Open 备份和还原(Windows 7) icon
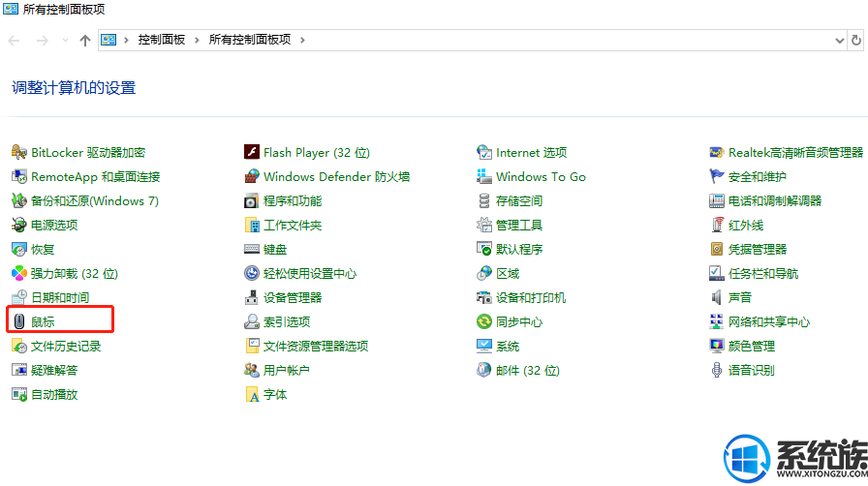The image size is (868, 486). click(x=18, y=201)
